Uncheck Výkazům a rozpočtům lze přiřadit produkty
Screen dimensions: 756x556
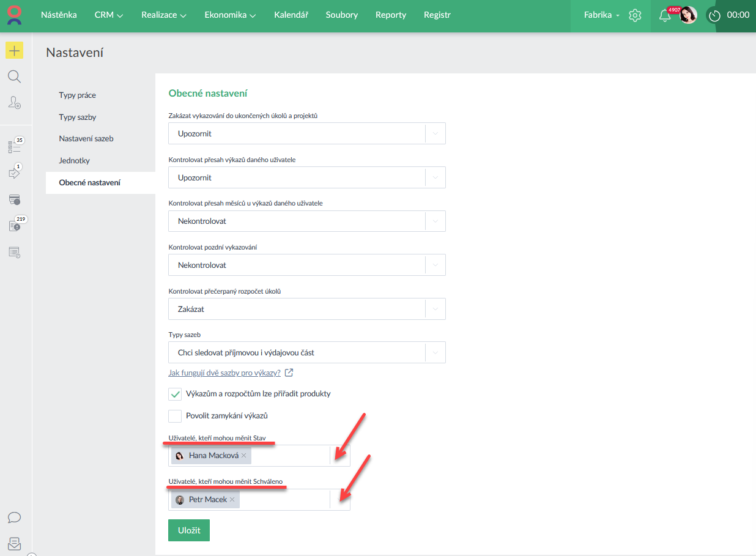(175, 394)
